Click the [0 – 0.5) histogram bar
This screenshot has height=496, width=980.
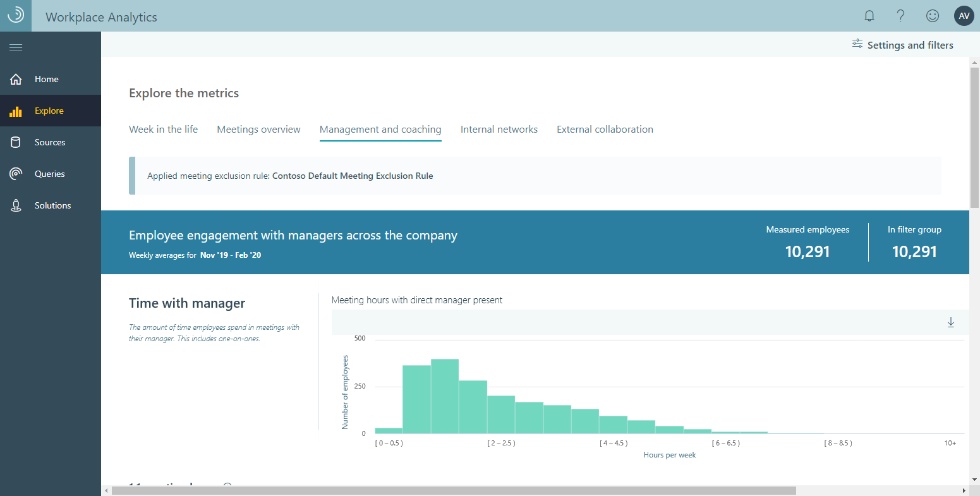coord(389,430)
